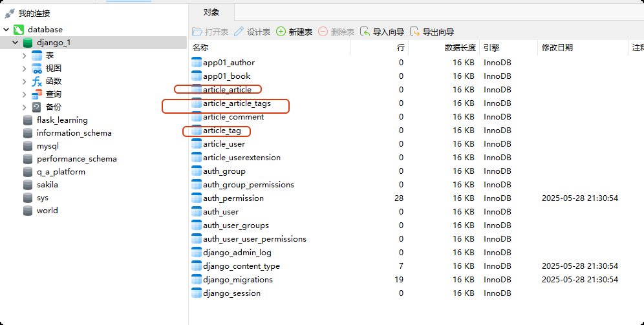
Task: Click the django_content_type modified date 2025-05-28 21:30:54
Action: [x=580, y=266]
